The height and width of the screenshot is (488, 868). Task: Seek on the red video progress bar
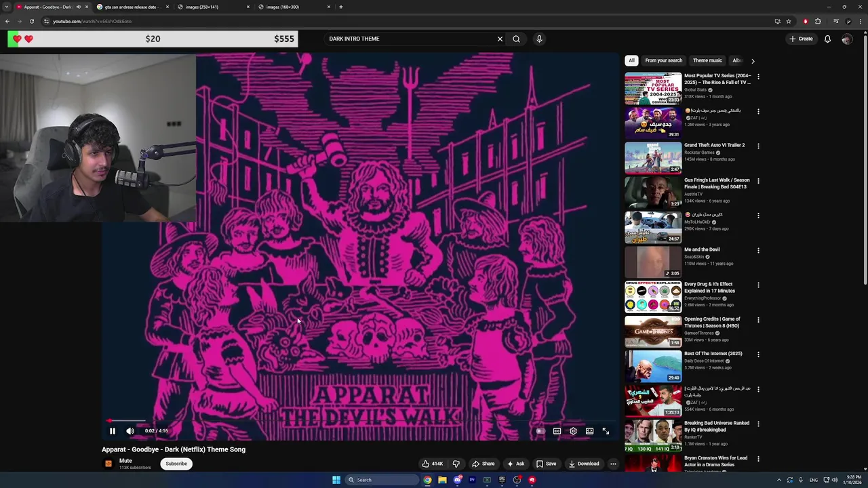[361, 420]
